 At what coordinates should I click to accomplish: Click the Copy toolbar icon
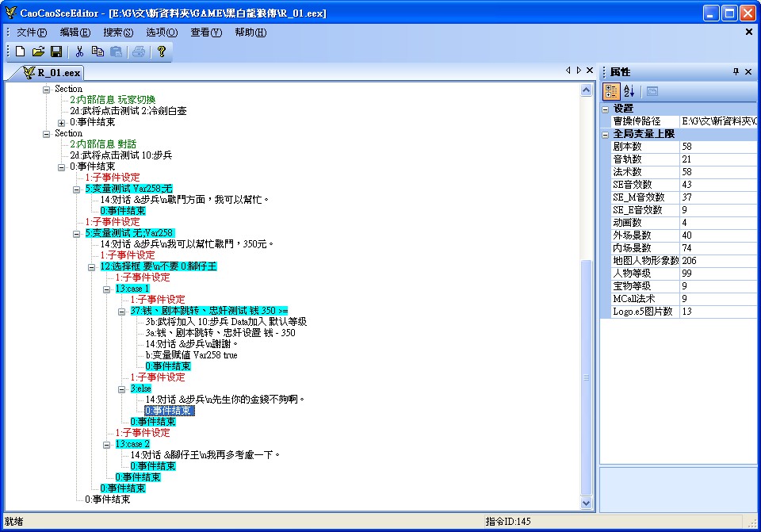(x=98, y=52)
